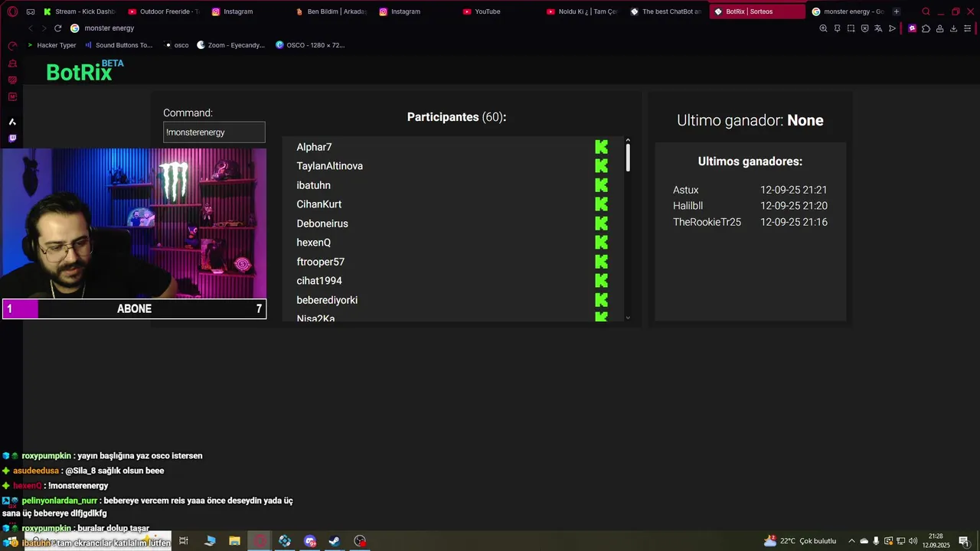Click the Kick icon next to Alphar7
Image resolution: width=980 pixels, height=551 pixels.
click(602, 147)
